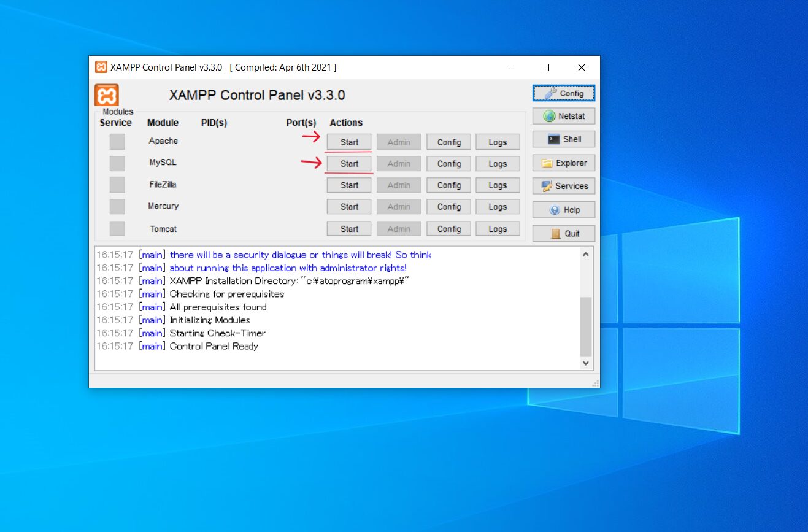Open Mercury Logs menu
The height and width of the screenshot is (532, 808).
tap(498, 207)
